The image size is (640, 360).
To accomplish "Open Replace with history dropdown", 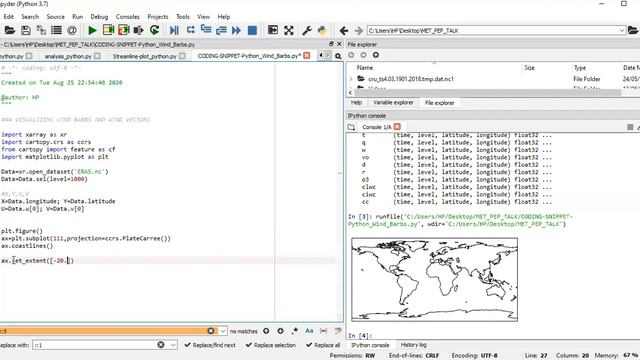I will (173, 345).
